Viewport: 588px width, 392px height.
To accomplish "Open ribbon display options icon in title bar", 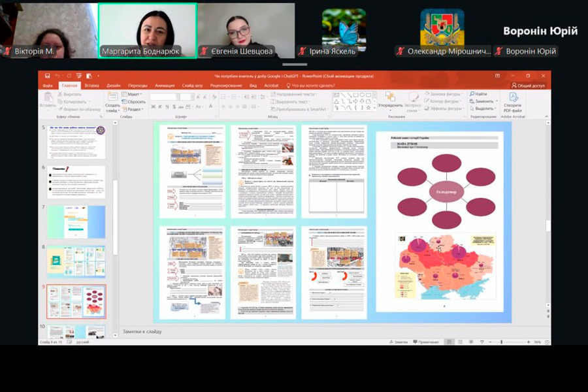I will click(x=497, y=76).
